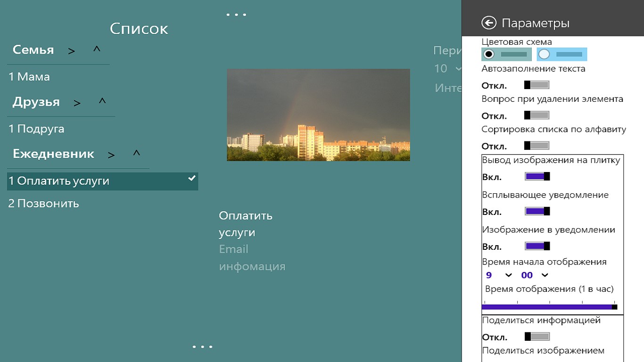Click the rainbow cityscape image

click(318, 115)
